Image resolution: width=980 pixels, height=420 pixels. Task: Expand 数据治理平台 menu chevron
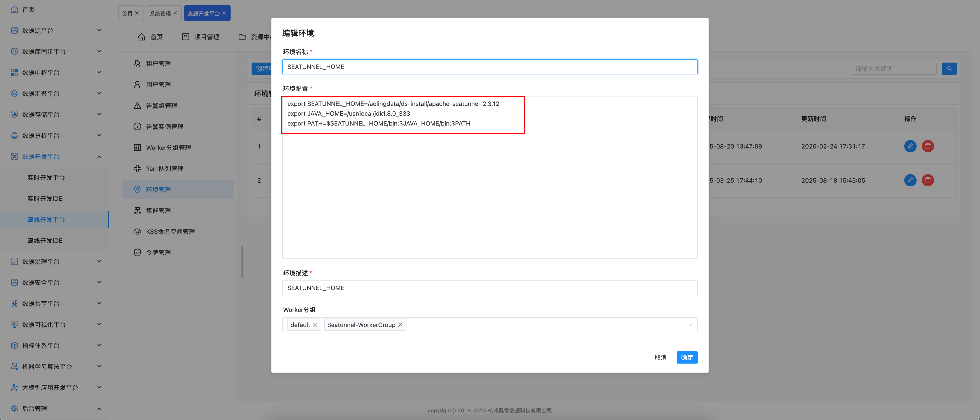(x=99, y=261)
